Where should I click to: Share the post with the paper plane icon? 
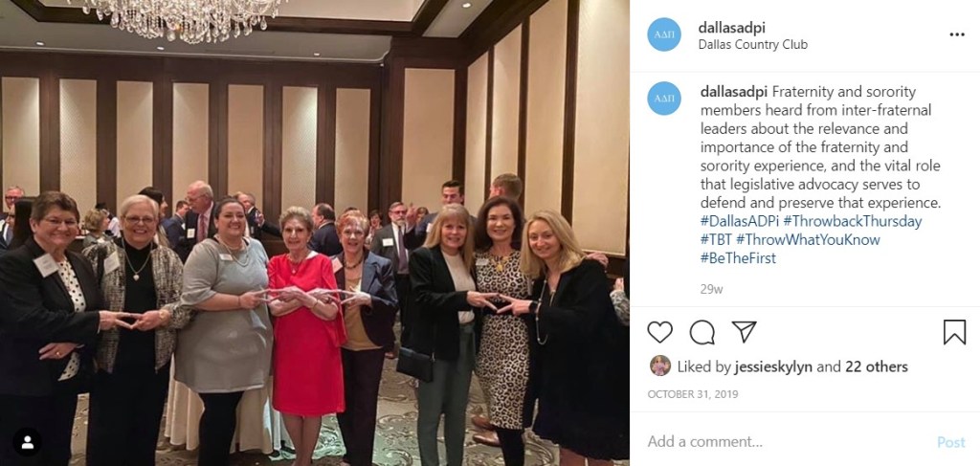[744, 332]
